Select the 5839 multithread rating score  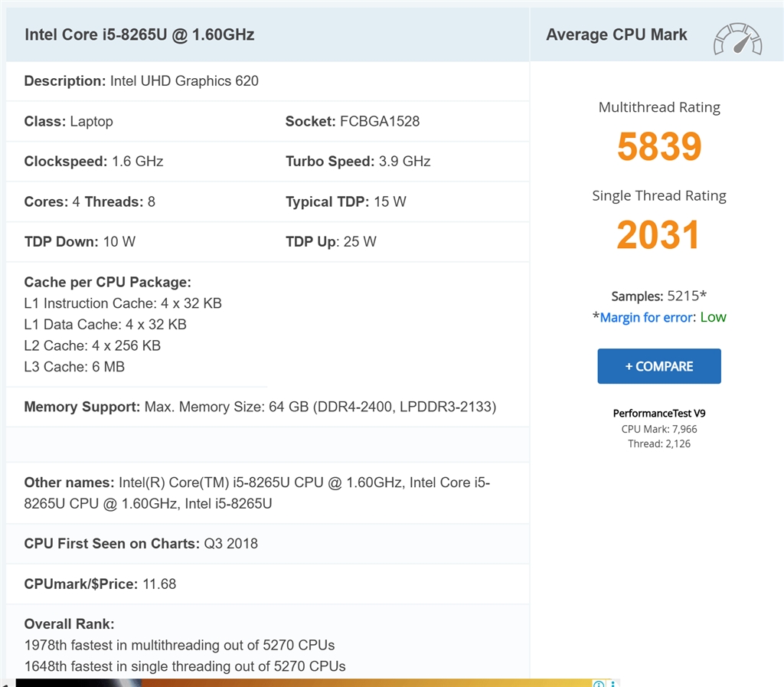(x=659, y=146)
